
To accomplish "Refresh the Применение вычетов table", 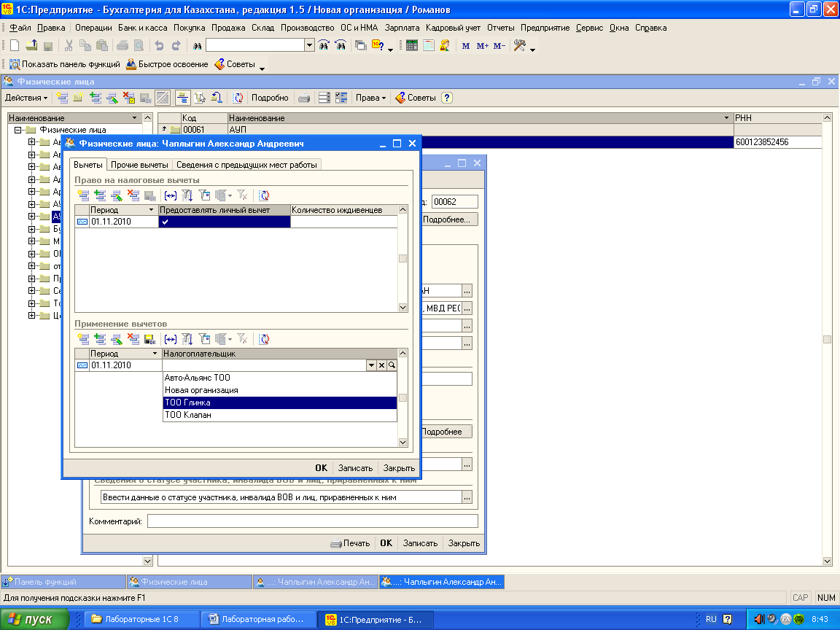I will point(264,339).
